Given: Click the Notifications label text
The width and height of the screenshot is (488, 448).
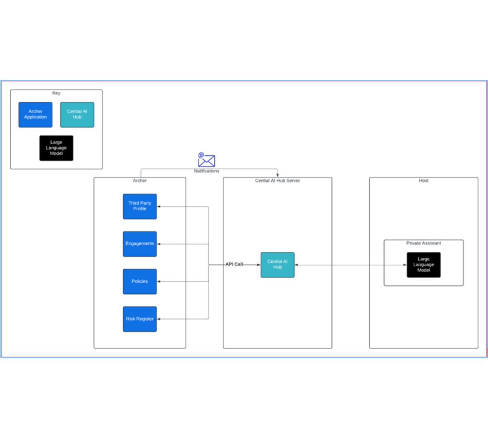Looking at the screenshot, I should 206,171.
